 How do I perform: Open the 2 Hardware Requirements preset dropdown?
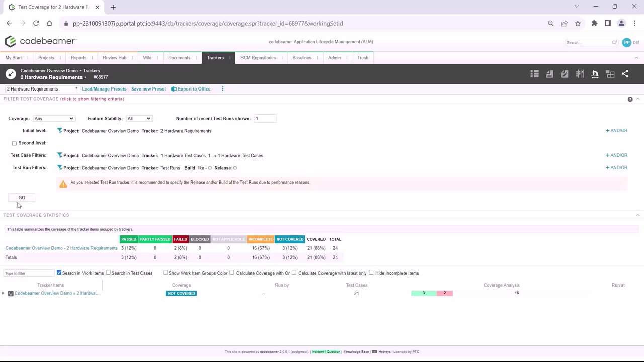pyautogui.click(x=42, y=89)
